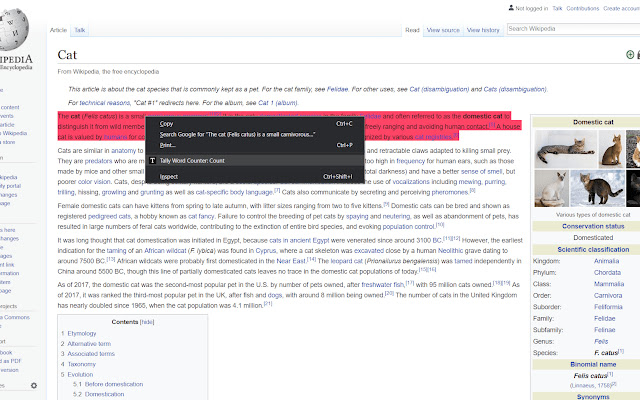The width and height of the screenshot is (640, 400).
Task: Click Carnivora in Order row
Action: (x=608, y=296)
